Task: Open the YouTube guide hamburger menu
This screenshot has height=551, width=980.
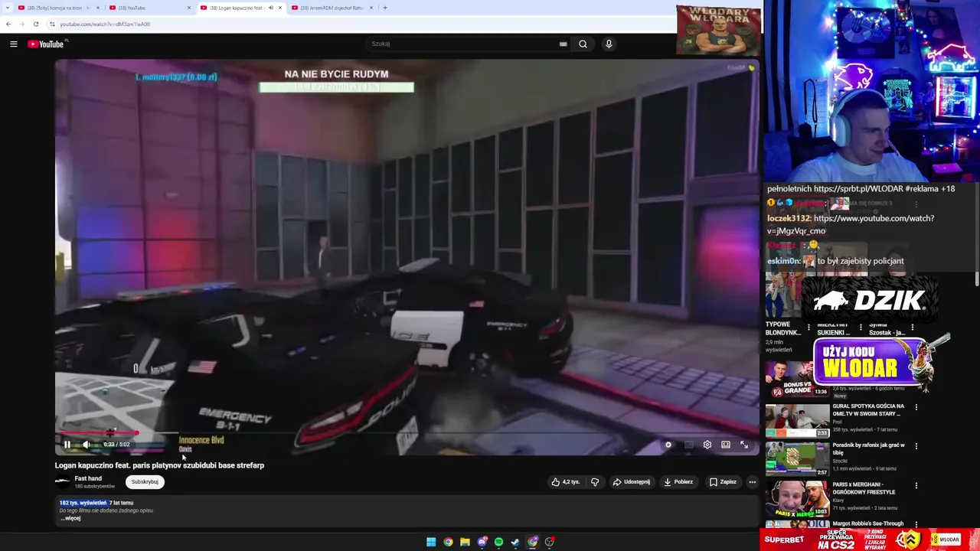Action: pos(13,44)
